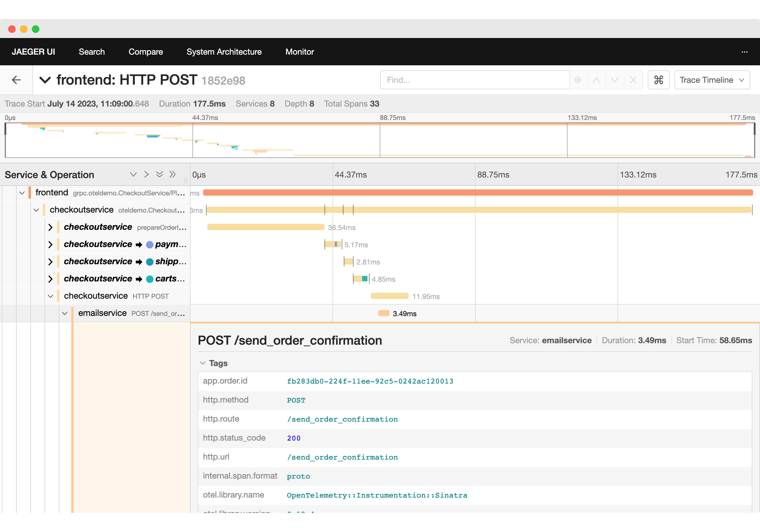
Task: Collapse the frontend span row
Action: pos(22,193)
